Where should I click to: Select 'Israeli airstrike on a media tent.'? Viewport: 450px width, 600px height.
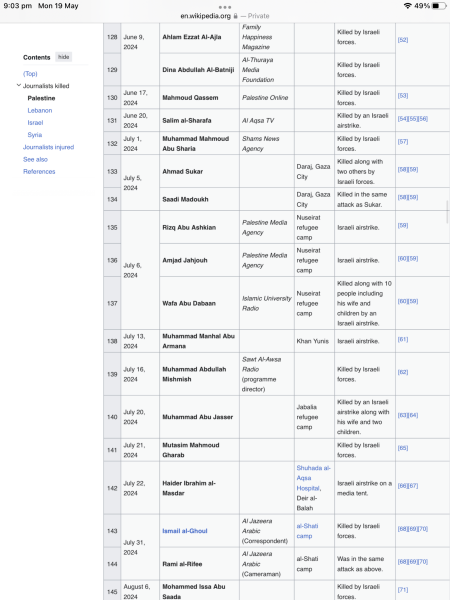click(364, 488)
